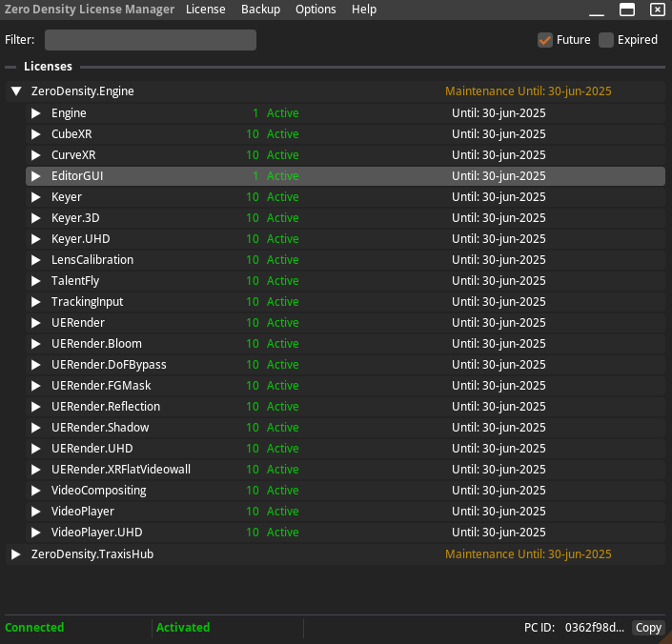Open the License menu

point(205,10)
